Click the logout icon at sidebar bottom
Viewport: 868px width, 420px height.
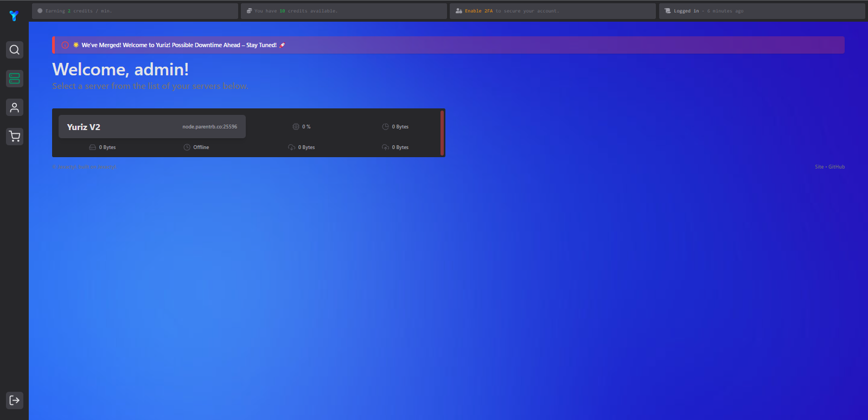[15, 400]
